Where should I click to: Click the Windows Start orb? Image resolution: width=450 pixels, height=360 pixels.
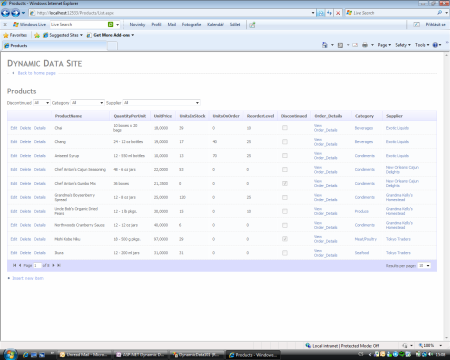(x=10, y=354)
